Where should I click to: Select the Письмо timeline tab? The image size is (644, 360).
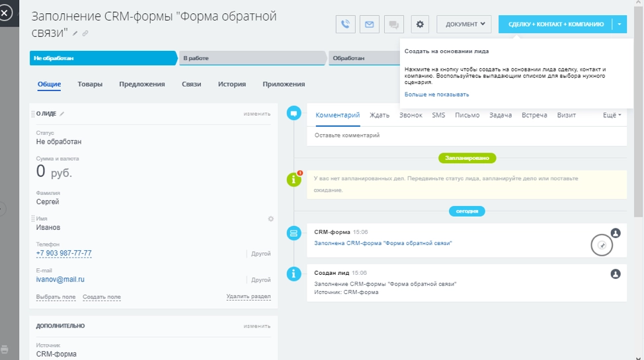coord(467,116)
